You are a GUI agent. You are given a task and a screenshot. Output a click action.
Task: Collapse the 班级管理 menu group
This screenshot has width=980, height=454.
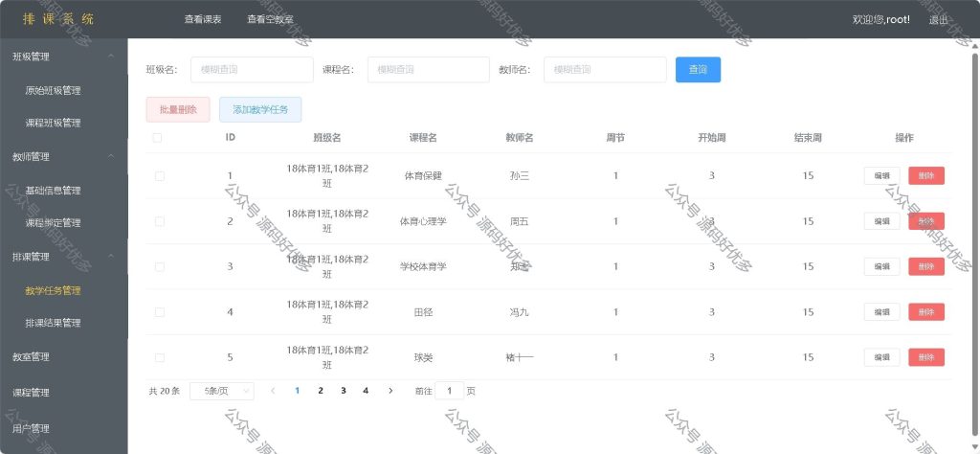pos(111,57)
